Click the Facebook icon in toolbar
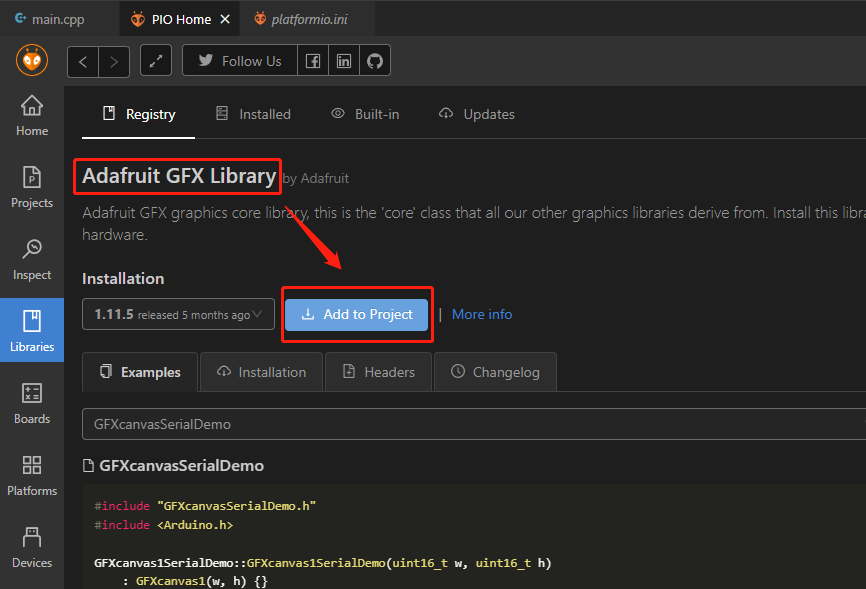Image resolution: width=866 pixels, height=589 pixels. (x=313, y=61)
